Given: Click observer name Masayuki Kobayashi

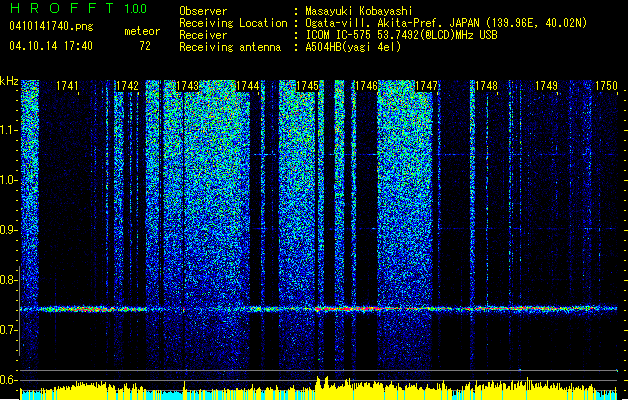Looking at the screenshot, I should 359,11.
